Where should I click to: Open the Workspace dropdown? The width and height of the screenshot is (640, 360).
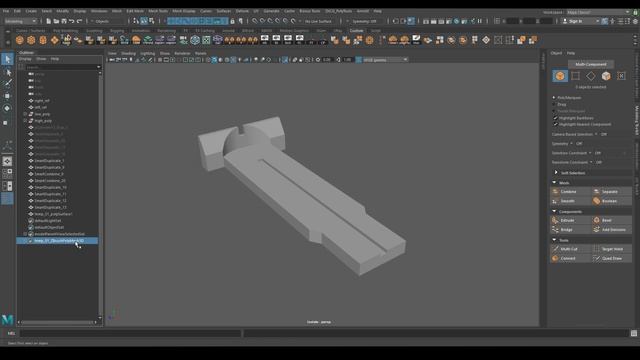click(598, 12)
